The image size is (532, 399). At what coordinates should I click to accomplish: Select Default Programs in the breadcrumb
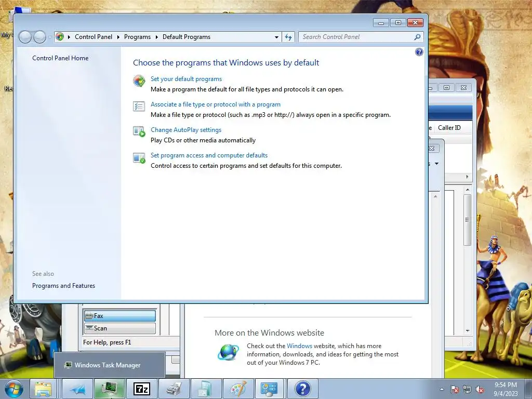pyautogui.click(x=187, y=37)
